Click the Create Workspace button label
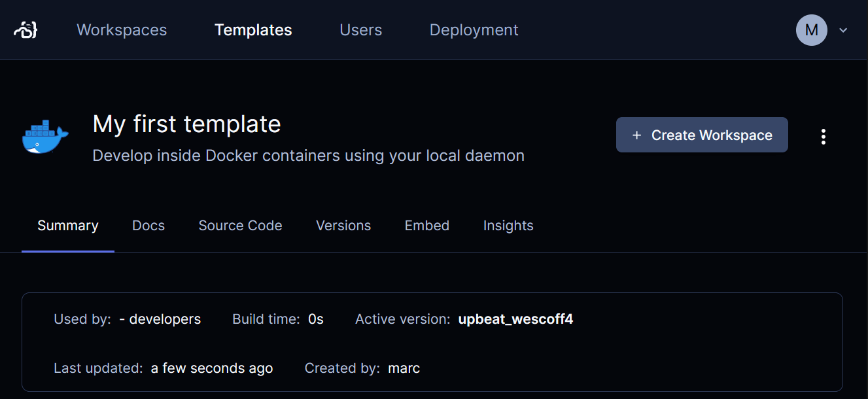This screenshot has width=868, height=399. pyautogui.click(x=712, y=135)
